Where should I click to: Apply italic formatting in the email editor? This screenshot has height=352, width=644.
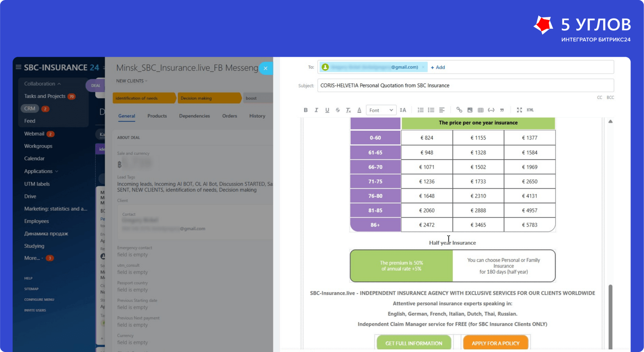click(x=316, y=110)
